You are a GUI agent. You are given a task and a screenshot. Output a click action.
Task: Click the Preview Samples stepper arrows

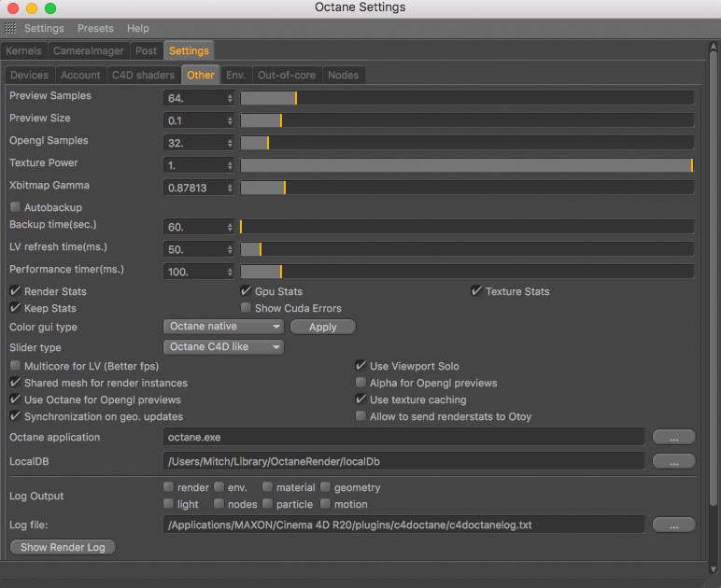(230, 98)
